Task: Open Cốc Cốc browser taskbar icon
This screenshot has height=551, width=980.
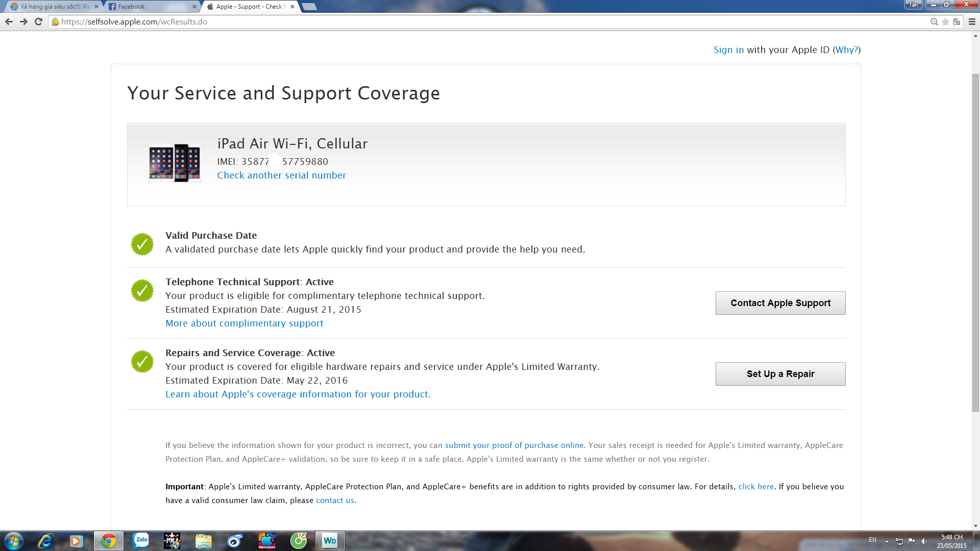Action: [299, 541]
